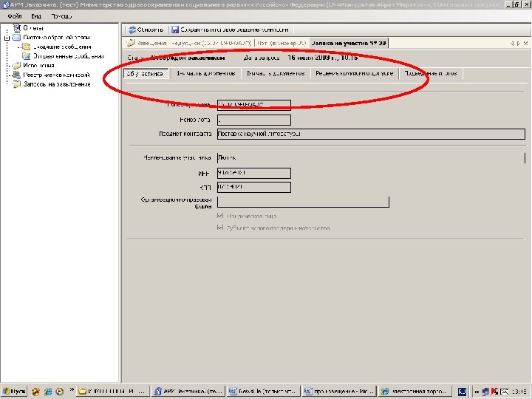Expand hidden system tray icons
Viewport: 532px width, 399px height.
click(477, 392)
